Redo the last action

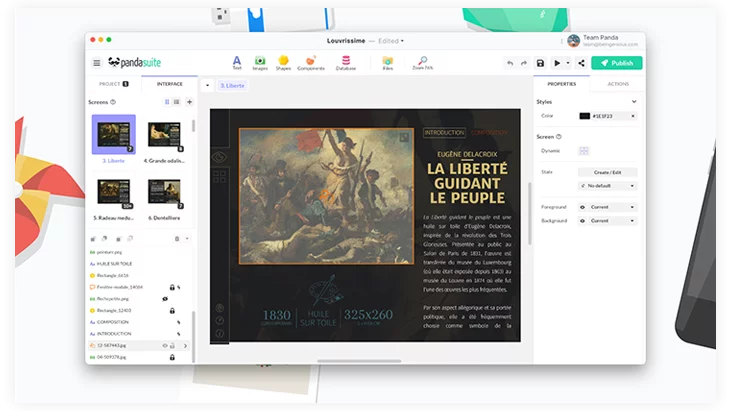point(524,63)
